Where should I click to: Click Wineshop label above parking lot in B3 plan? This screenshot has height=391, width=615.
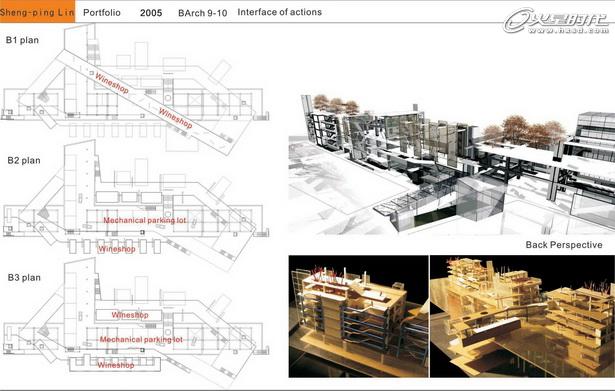(x=130, y=315)
